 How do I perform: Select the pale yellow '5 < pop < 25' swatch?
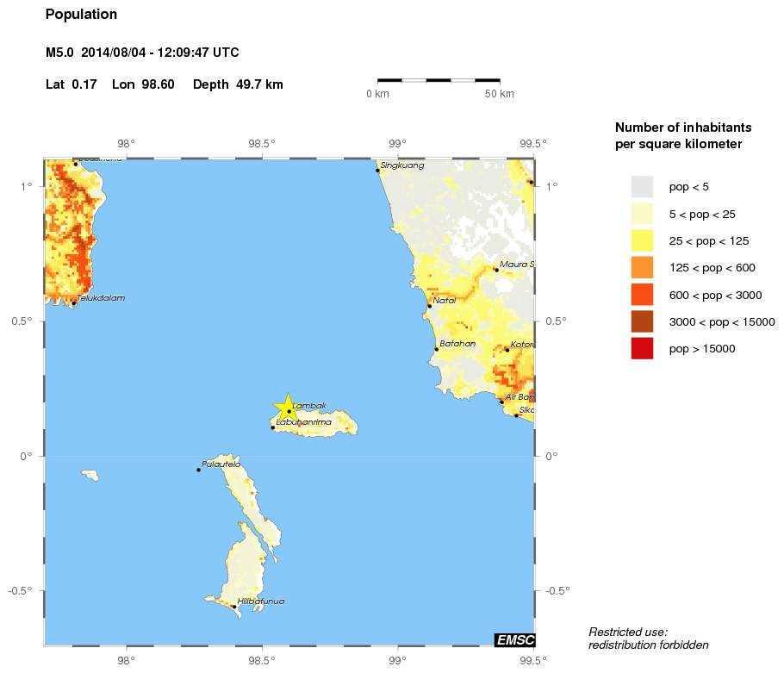pos(642,214)
